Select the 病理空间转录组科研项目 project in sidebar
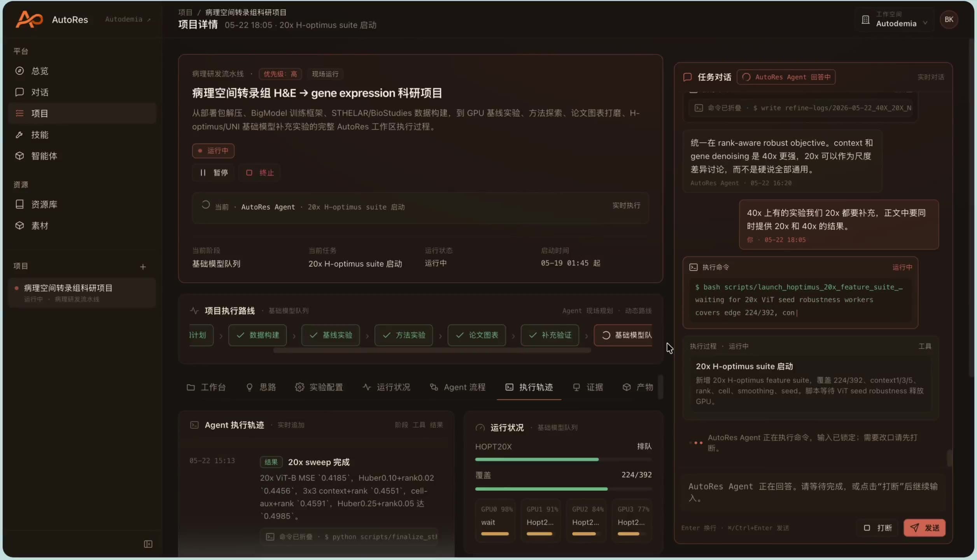The image size is (977, 560). coord(82,293)
